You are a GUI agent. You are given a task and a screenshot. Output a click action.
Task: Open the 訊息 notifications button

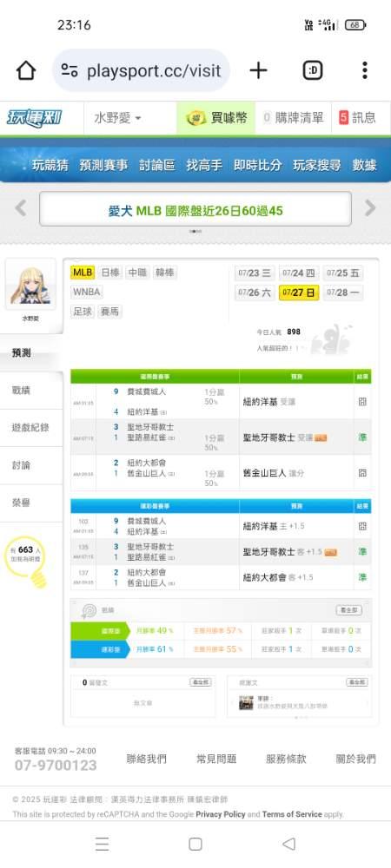tap(357, 118)
